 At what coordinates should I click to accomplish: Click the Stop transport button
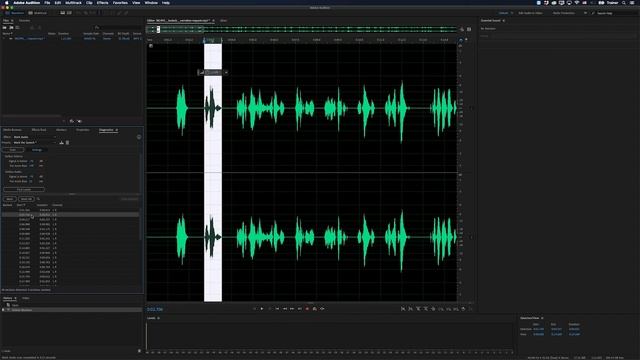[255, 309]
